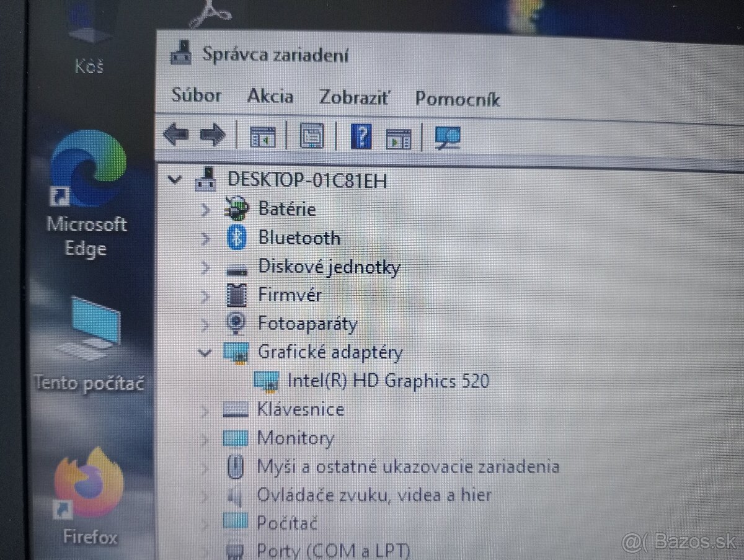
Task: Click the Bluetooth category icon
Action: pyautogui.click(x=236, y=238)
